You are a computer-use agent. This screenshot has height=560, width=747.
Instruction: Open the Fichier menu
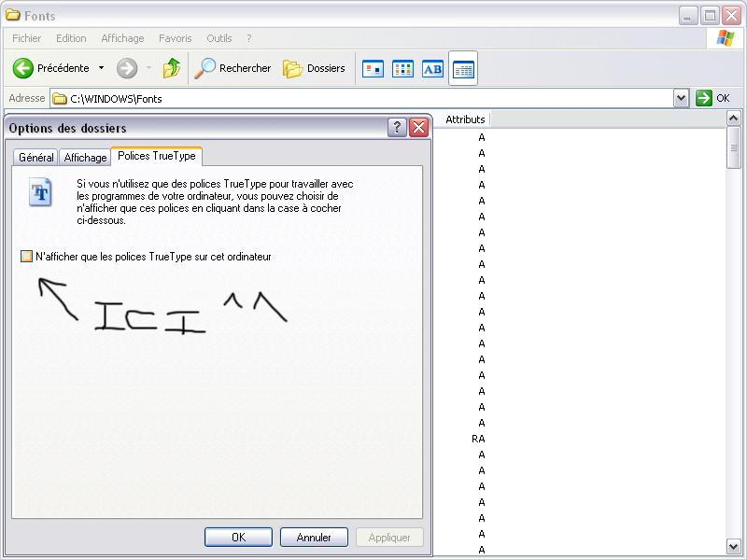click(27, 38)
